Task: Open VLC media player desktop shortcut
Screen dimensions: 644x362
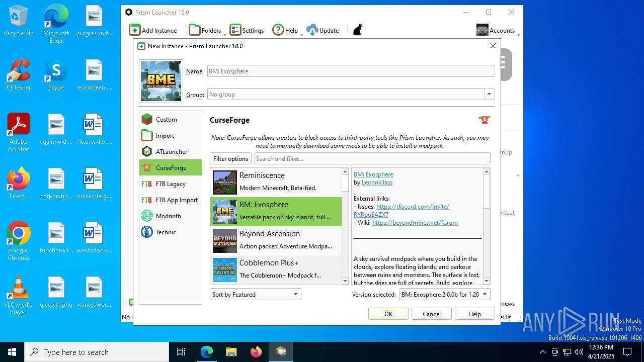Action: [x=19, y=296]
